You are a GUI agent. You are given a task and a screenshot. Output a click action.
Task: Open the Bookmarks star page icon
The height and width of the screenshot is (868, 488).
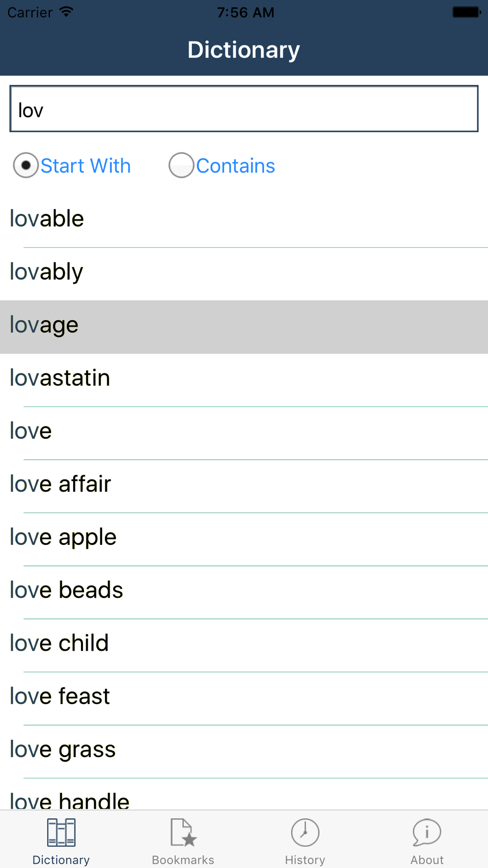pos(183,832)
